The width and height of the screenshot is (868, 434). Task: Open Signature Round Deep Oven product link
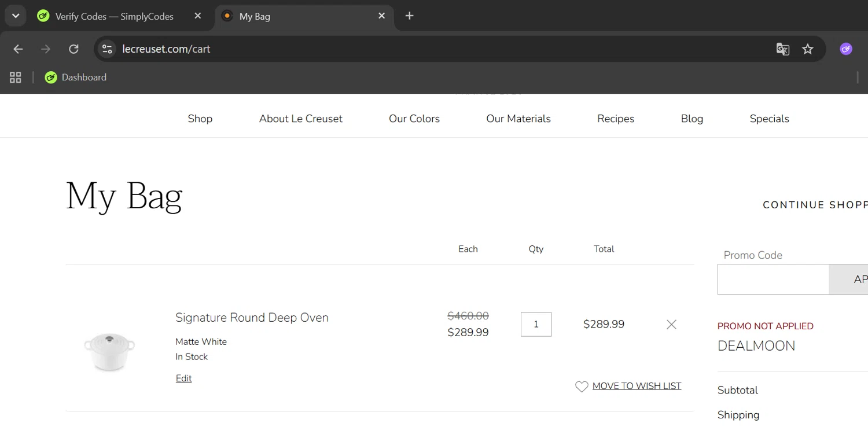(x=252, y=318)
